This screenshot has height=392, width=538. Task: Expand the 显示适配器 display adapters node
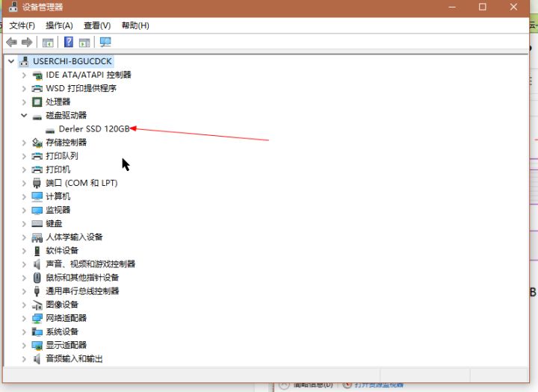click(x=24, y=345)
